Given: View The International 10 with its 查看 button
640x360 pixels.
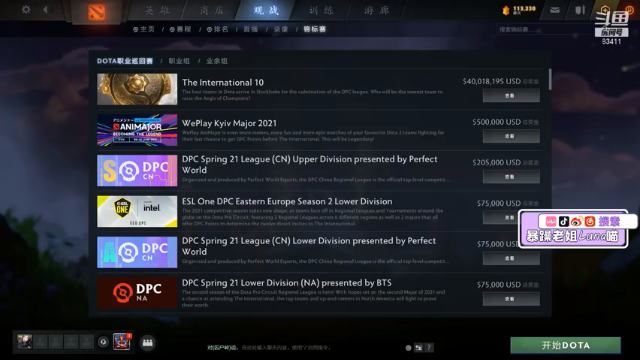Looking at the screenshot, I should pyautogui.click(x=511, y=96).
